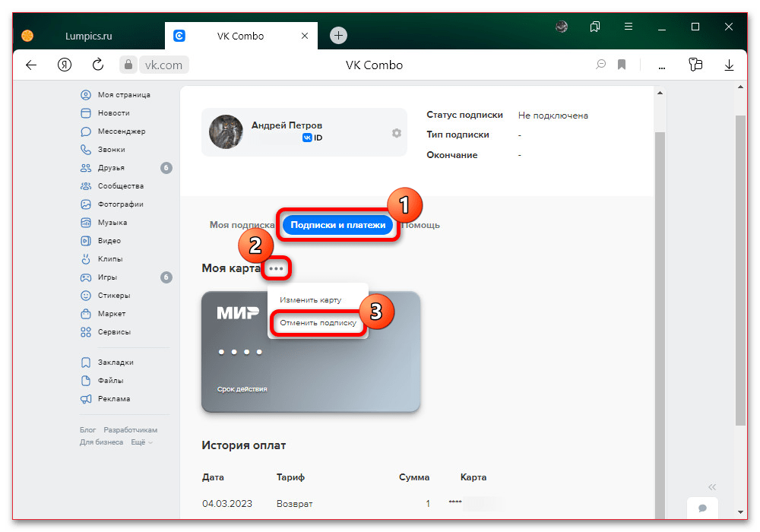The image size is (760, 532).
Task: Open the Блог footer link
Action: pos(87,429)
